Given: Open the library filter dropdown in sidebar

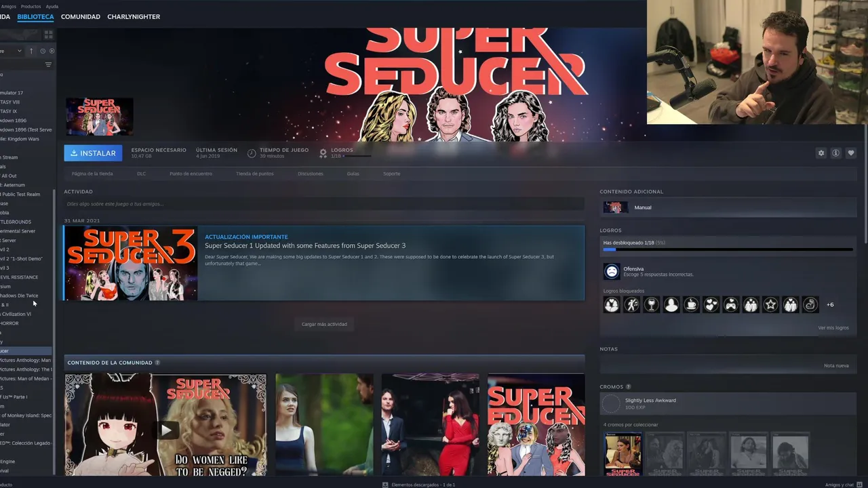Looking at the screenshot, I should [12, 51].
